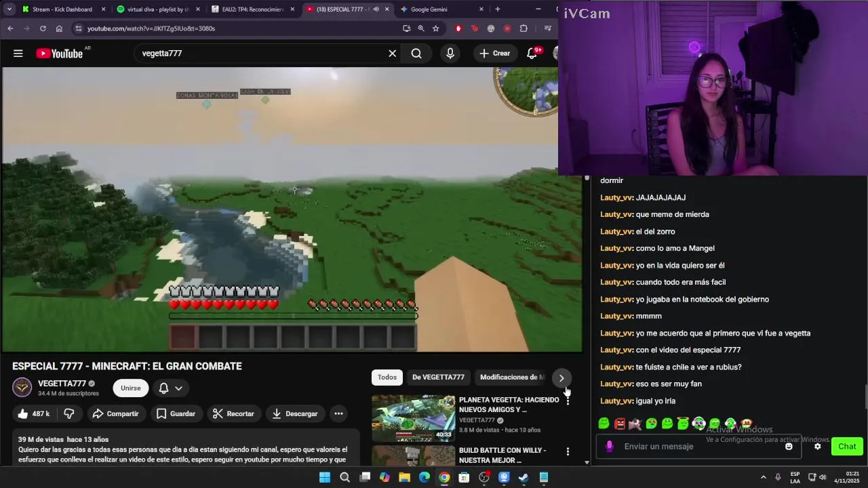
Task: Open Microsoft Store from the taskbar
Action: (464, 477)
